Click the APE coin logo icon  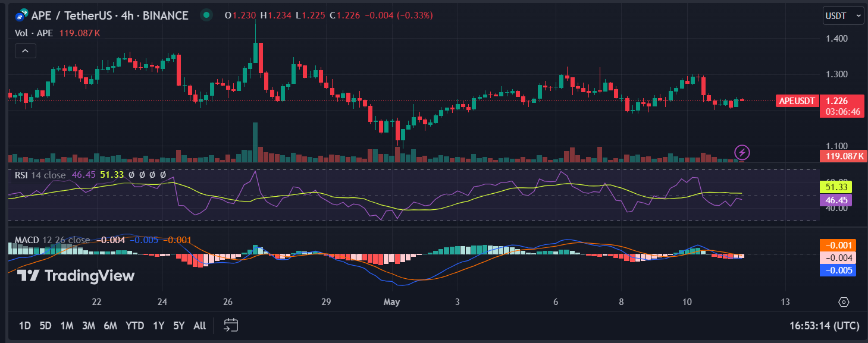(21, 15)
